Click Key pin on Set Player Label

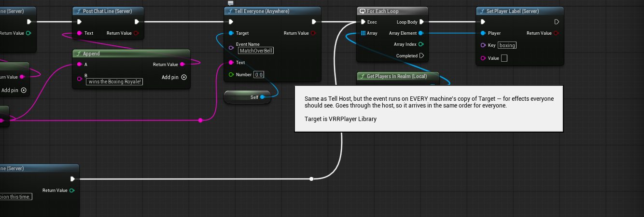pyautogui.click(x=482, y=45)
